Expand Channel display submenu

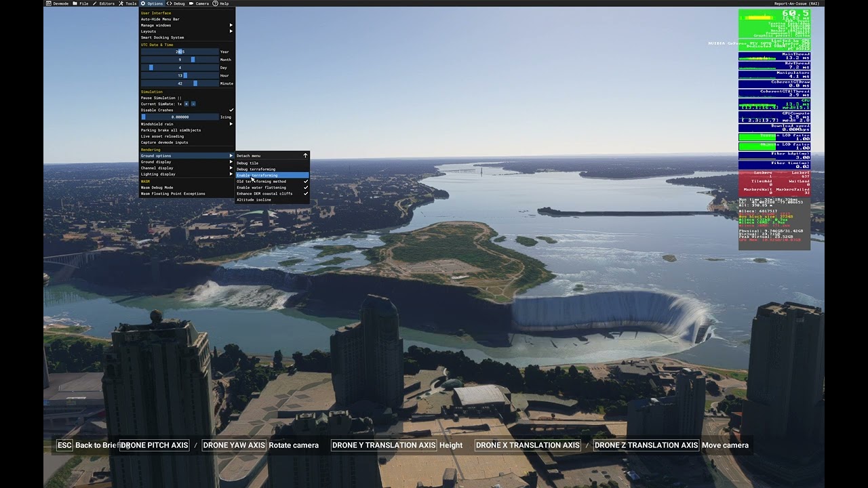pyautogui.click(x=186, y=168)
